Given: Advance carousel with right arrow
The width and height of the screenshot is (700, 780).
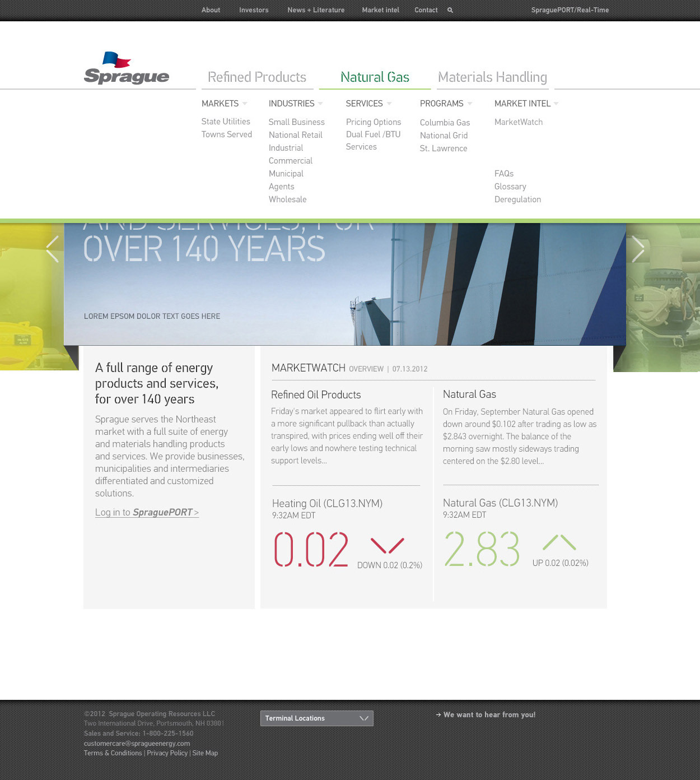Looking at the screenshot, I should pos(638,249).
